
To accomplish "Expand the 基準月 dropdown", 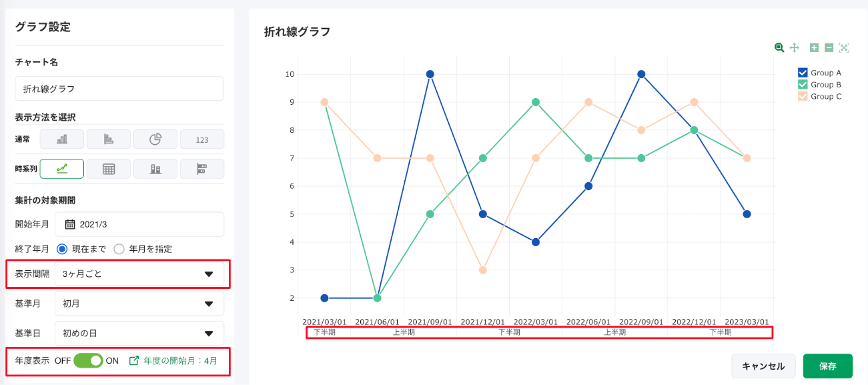I will click(139, 304).
